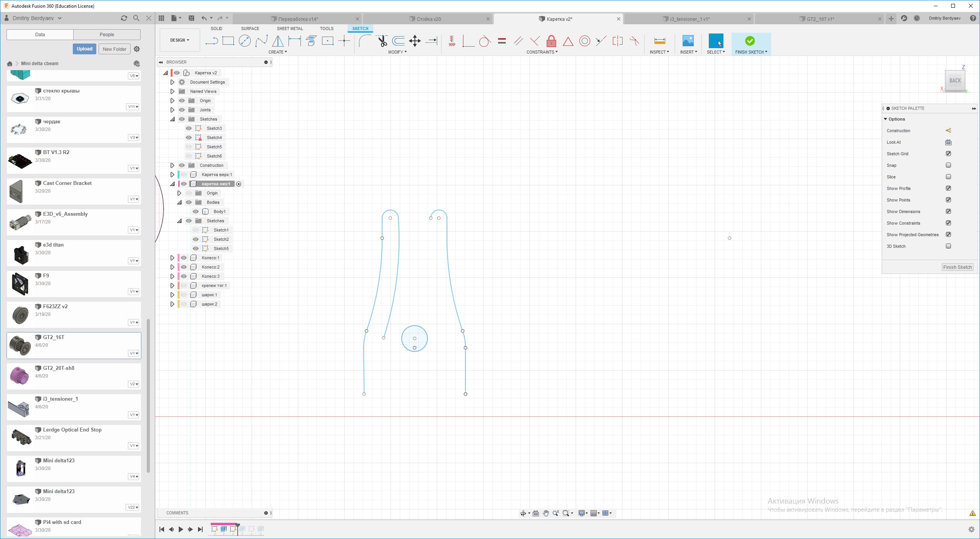This screenshot has height=539, width=980.
Task: Activate the Trim scissors tool
Action: click(382, 41)
